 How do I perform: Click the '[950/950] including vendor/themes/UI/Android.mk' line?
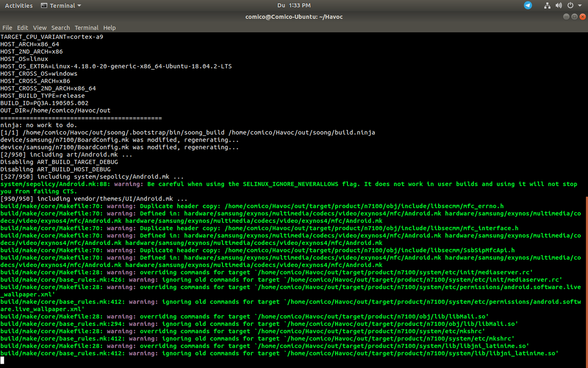tap(94, 199)
